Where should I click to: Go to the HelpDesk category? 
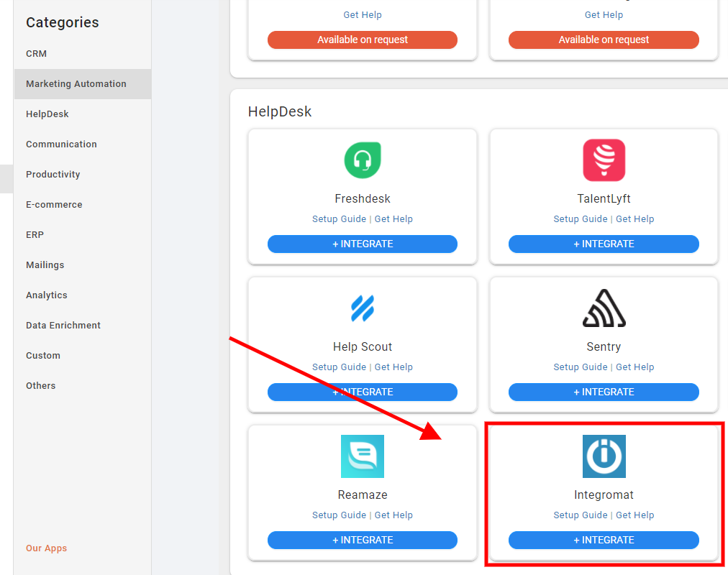click(x=83, y=114)
